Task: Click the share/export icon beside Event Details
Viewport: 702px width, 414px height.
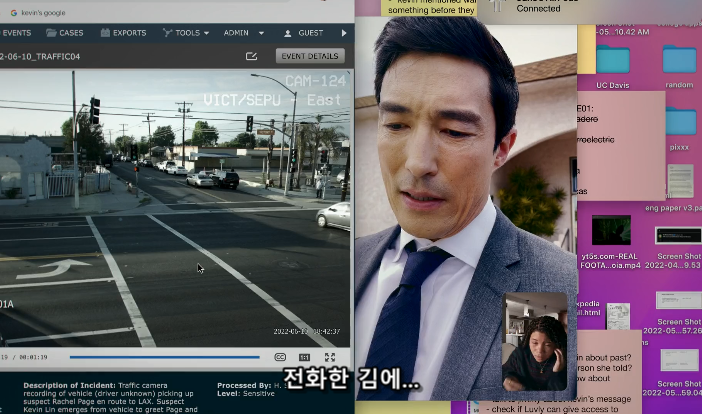Action: click(x=252, y=56)
